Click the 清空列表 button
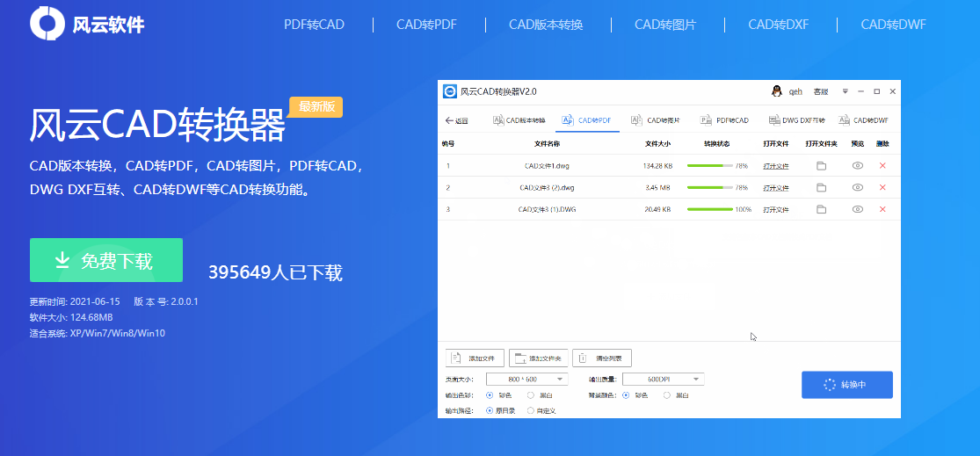980x456 pixels. [x=602, y=358]
